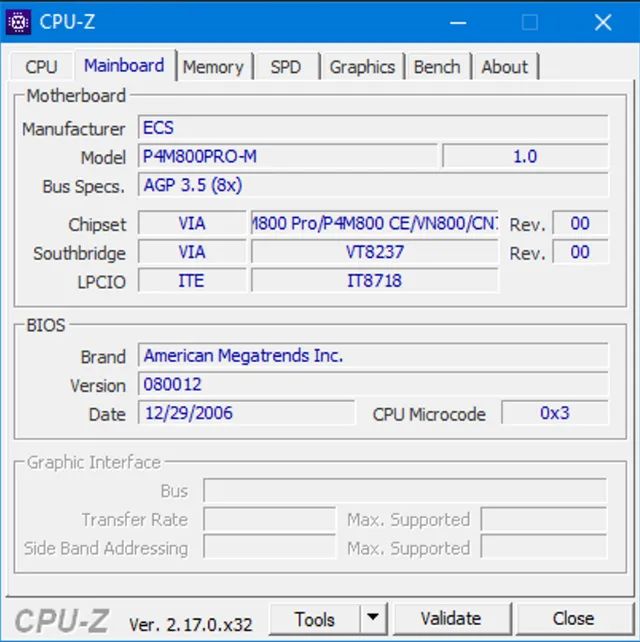This screenshot has width=640, height=642.
Task: Click the Max. Supported field beside Transfer Rate
Action: (x=544, y=519)
